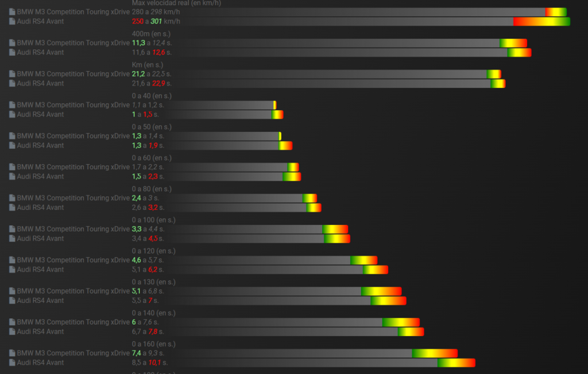Click the "280 a 298 km/h" value
This screenshot has height=374, width=588.
(156, 12)
